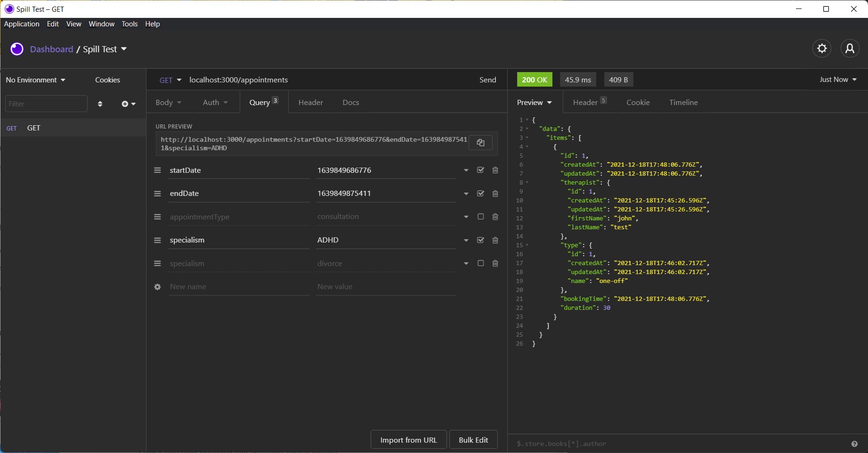Open the No Environment dropdown
The width and height of the screenshot is (868, 453).
pos(36,80)
